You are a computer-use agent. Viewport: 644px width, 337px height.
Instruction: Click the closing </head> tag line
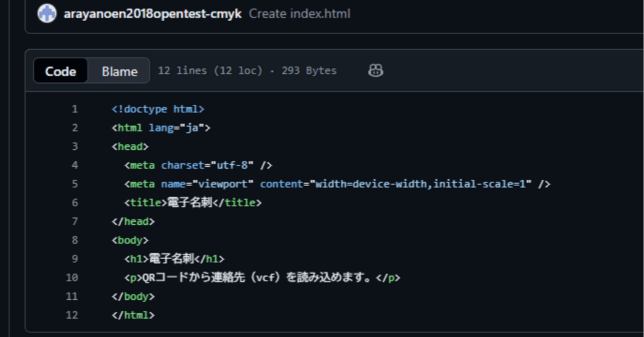point(133,221)
